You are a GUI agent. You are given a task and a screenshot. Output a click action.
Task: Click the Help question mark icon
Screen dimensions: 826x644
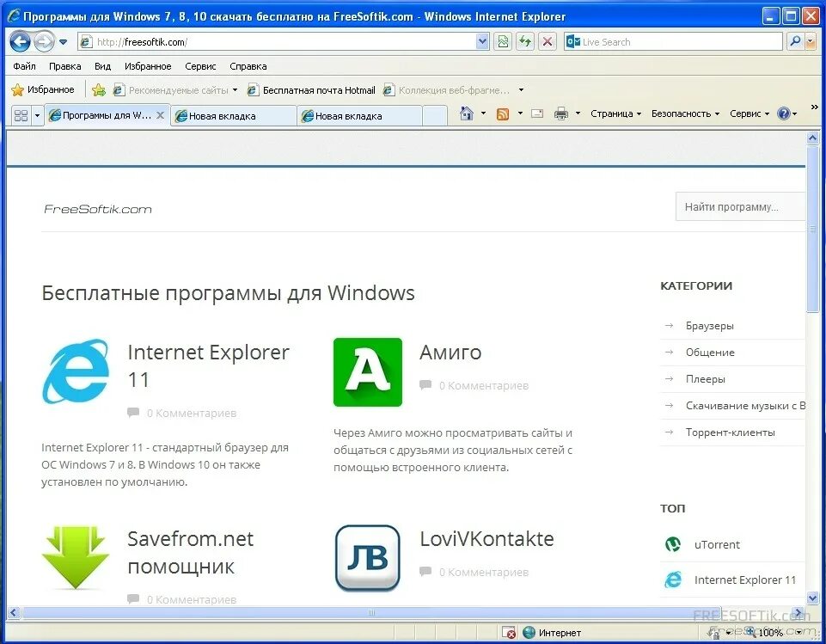[x=784, y=113]
